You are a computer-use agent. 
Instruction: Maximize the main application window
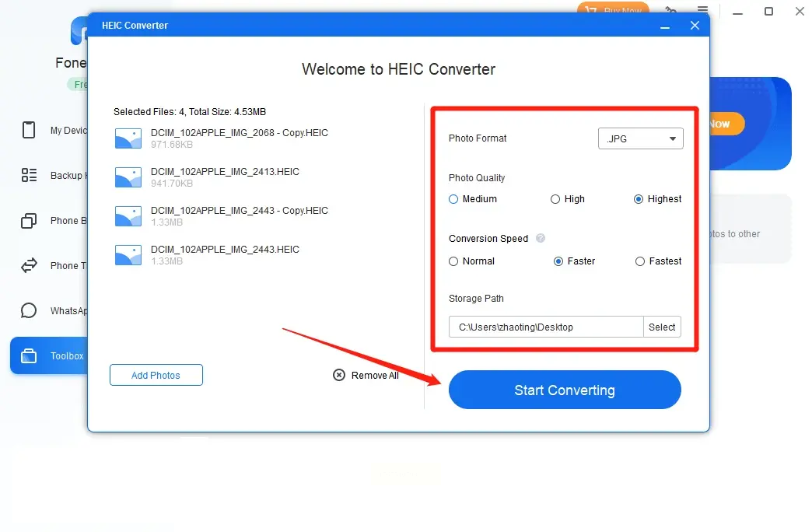769,12
